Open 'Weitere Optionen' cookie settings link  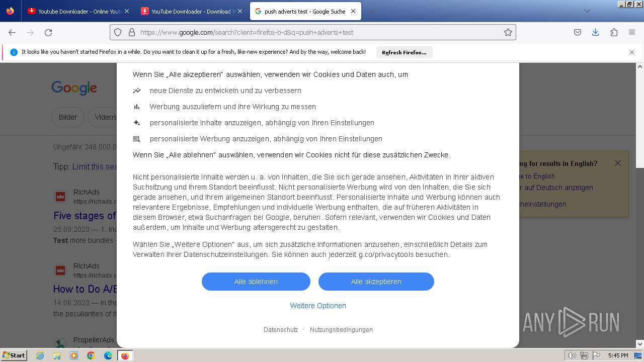click(318, 306)
